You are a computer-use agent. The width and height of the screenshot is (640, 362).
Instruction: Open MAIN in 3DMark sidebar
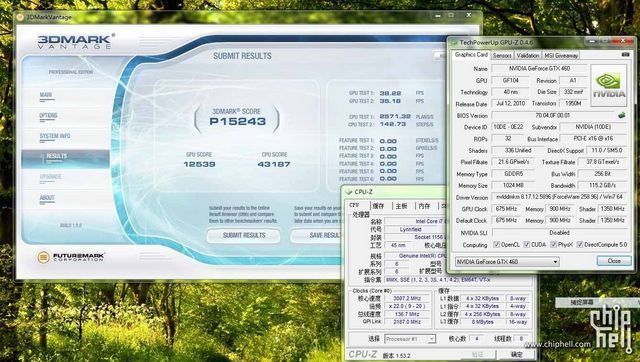click(46, 95)
